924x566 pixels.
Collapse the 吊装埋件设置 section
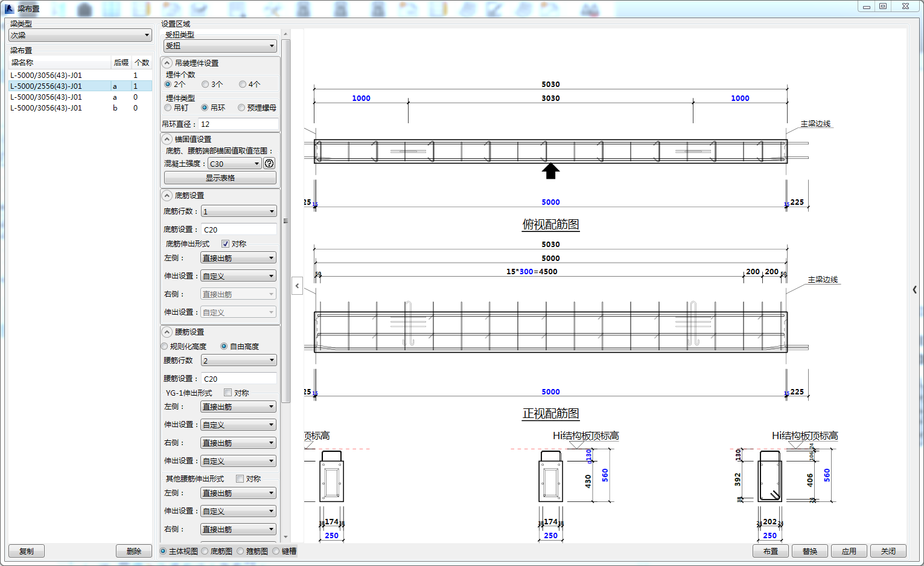click(167, 63)
